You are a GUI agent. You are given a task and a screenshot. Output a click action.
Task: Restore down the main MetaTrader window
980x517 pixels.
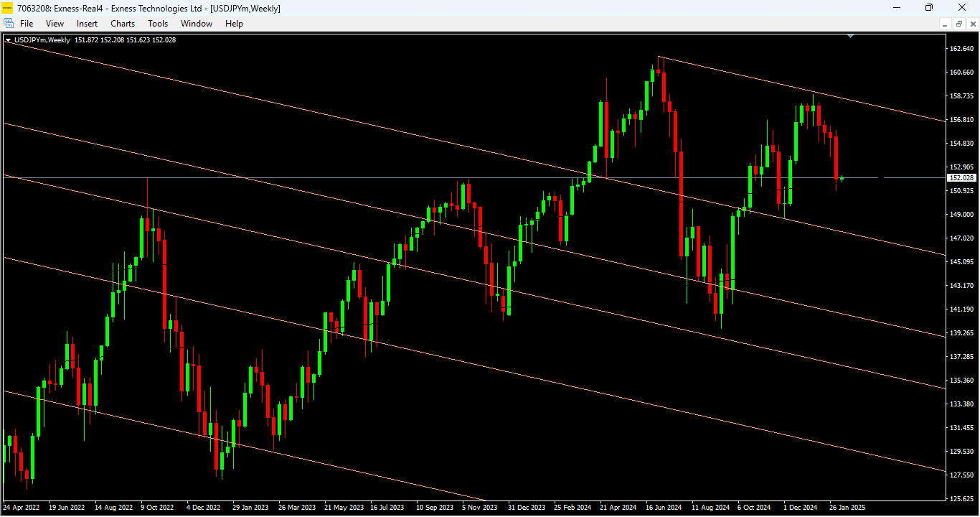point(929,8)
